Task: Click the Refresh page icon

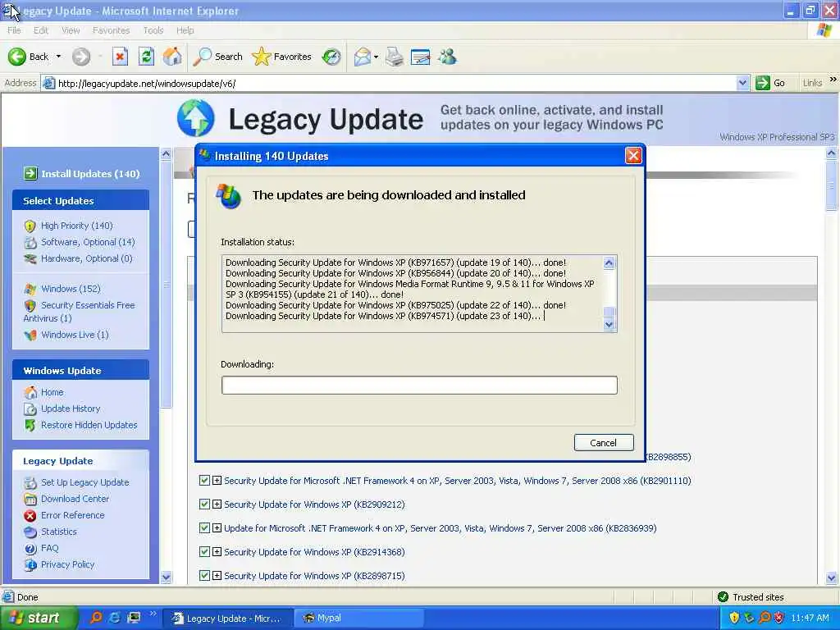Action: pyautogui.click(x=146, y=57)
